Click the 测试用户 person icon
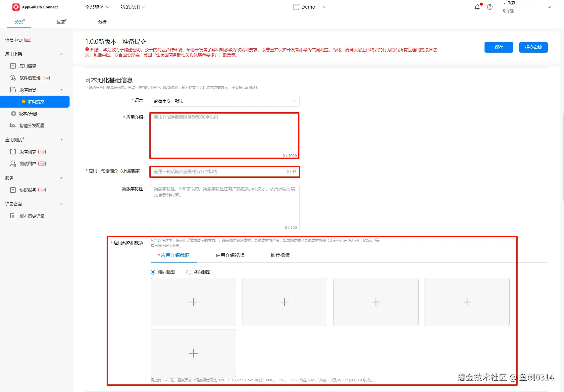 (x=13, y=164)
